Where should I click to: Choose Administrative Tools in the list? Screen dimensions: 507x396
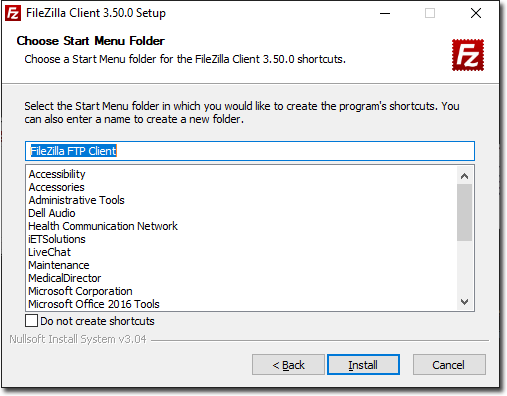pos(76,200)
